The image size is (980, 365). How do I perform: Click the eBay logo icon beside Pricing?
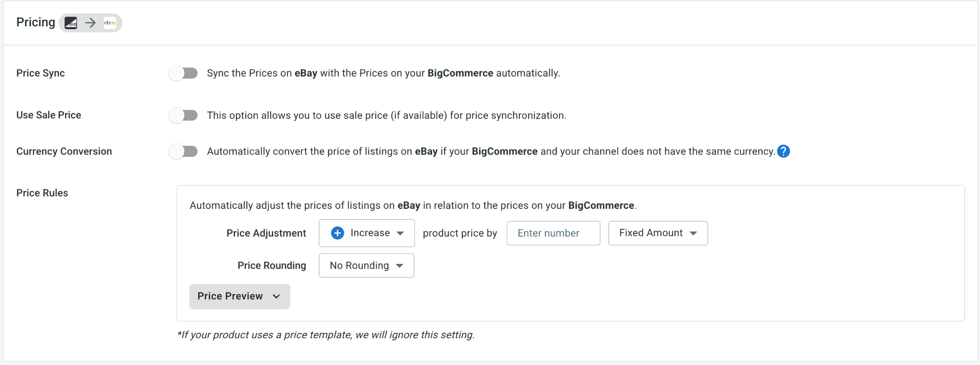point(110,23)
